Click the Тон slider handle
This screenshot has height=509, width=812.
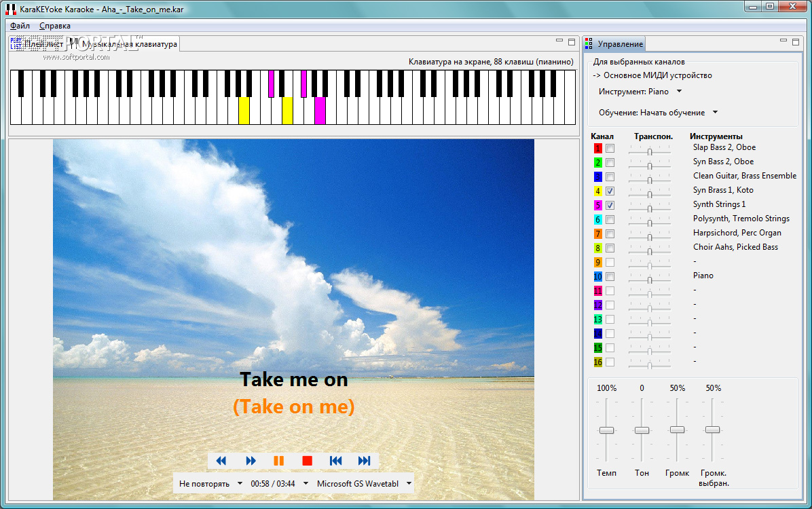pos(642,430)
